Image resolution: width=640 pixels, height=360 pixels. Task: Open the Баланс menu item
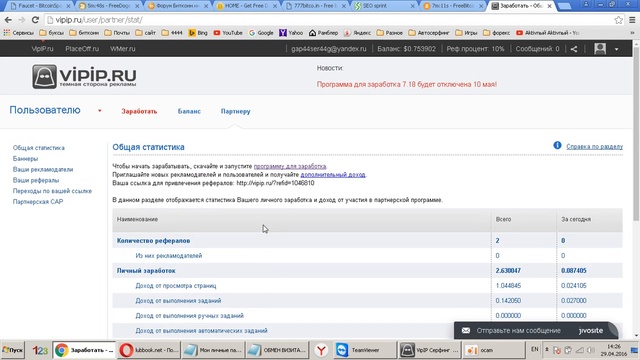[189, 111]
